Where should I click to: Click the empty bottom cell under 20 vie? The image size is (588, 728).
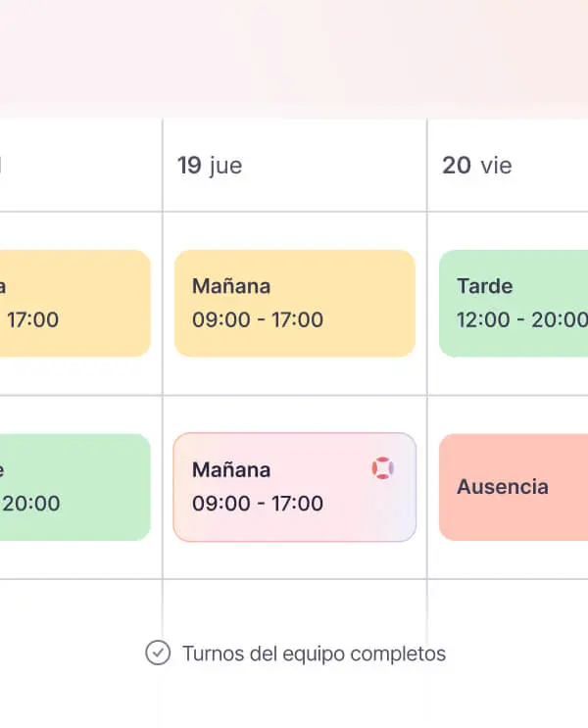[508, 607]
